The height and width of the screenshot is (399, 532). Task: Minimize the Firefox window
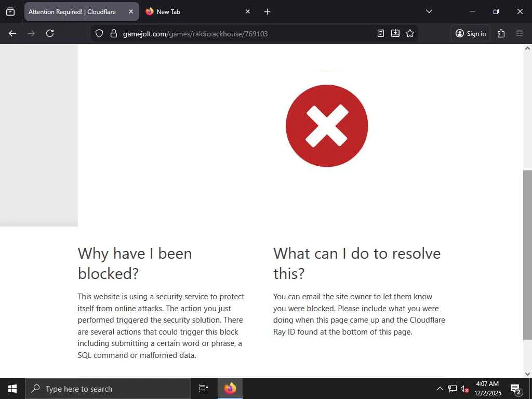[x=472, y=11]
